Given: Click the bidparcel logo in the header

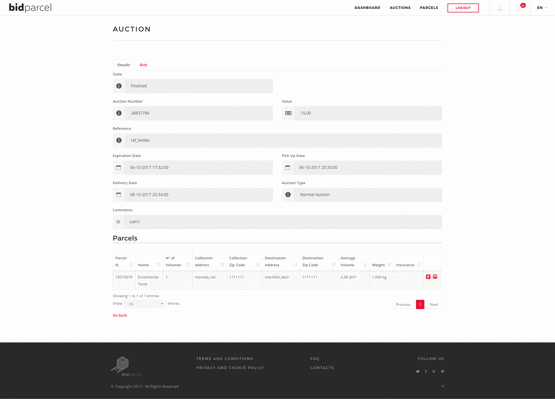Looking at the screenshot, I should coord(30,7).
